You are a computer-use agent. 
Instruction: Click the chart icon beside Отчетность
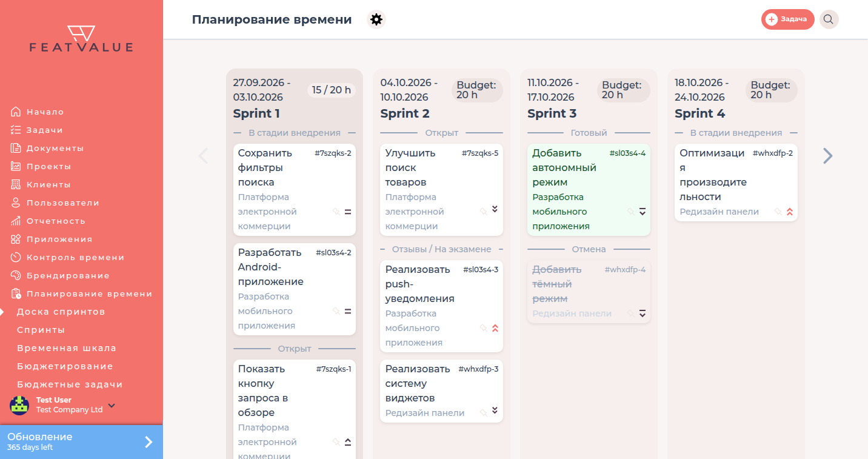(x=16, y=221)
